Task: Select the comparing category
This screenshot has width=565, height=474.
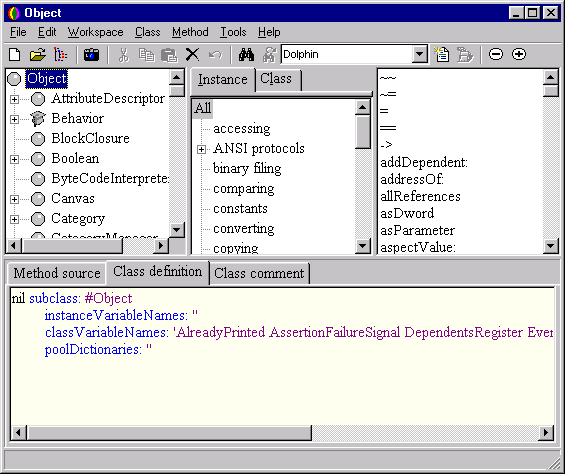Action: 244,189
